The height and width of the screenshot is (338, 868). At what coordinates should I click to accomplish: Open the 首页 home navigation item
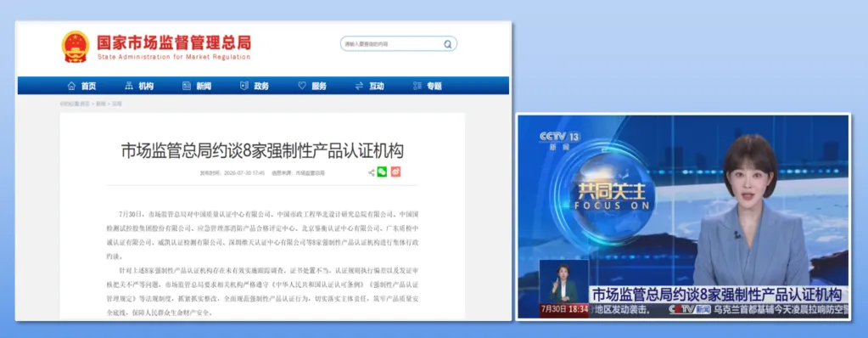pos(82,86)
